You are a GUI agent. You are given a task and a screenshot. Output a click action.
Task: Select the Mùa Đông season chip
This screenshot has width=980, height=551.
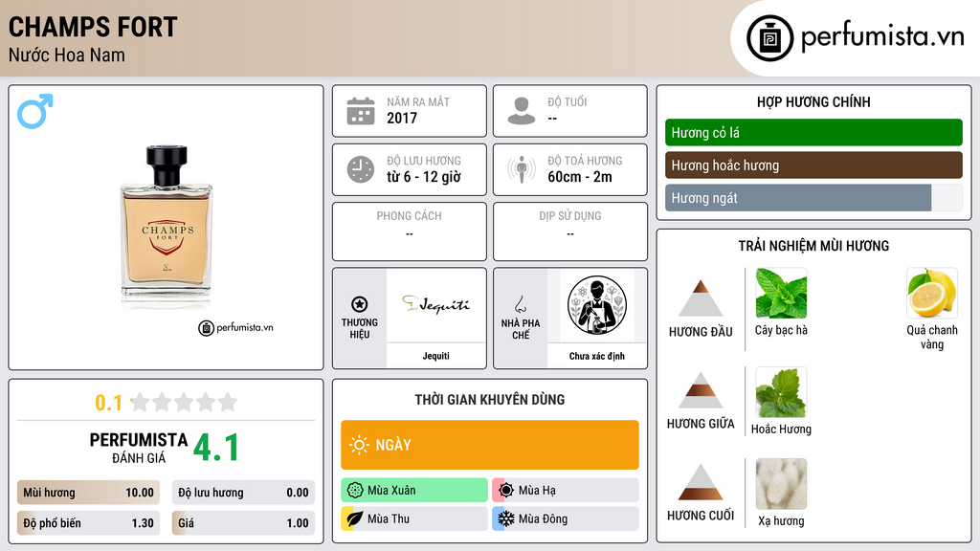[566, 518]
